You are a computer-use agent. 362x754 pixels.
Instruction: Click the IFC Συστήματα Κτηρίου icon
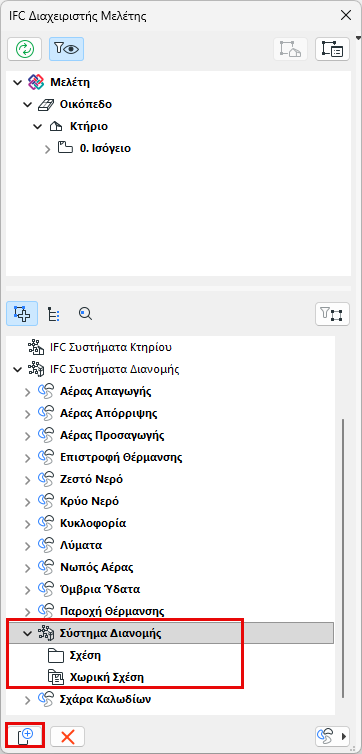tap(36, 347)
